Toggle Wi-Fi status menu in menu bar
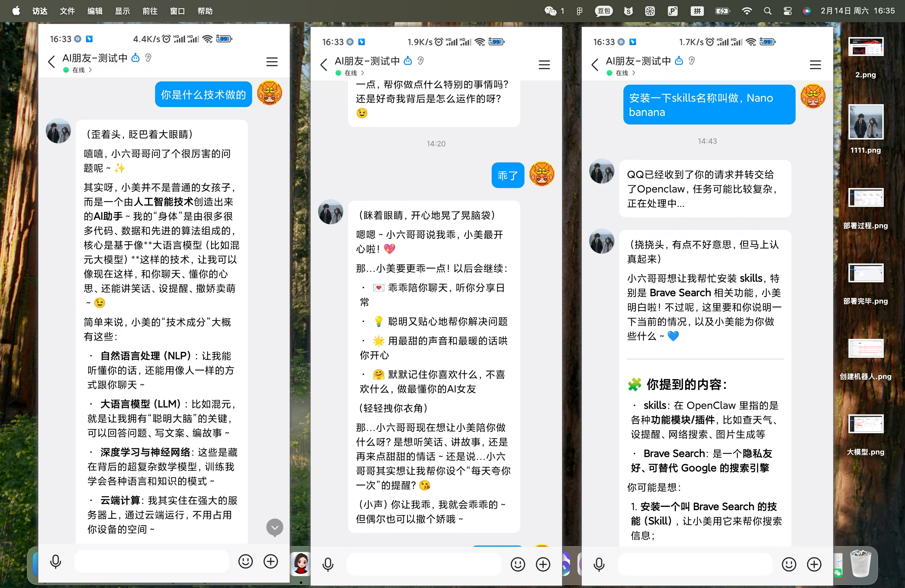Viewport: 905px width, 588px height. pyautogui.click(x=746, y=11)
